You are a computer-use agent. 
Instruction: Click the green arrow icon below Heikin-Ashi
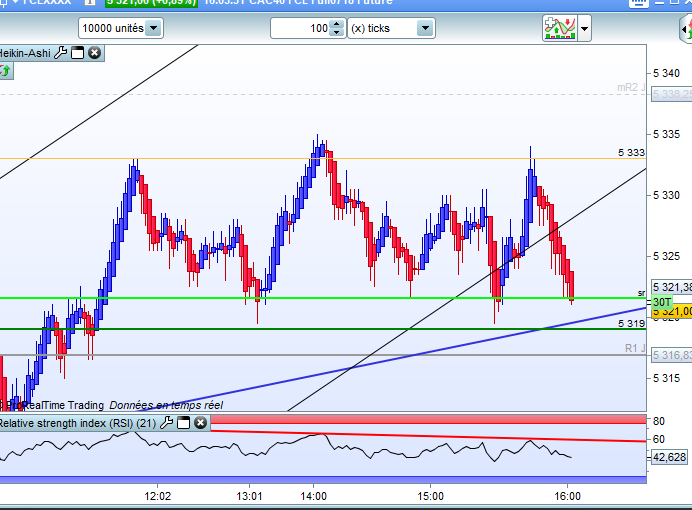pos(5,71)
